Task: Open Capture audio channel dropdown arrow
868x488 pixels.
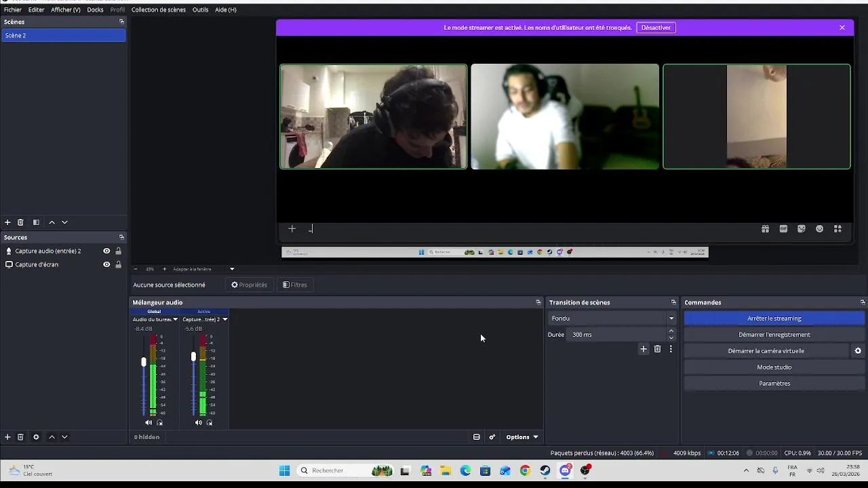Action: pos(224,319)
